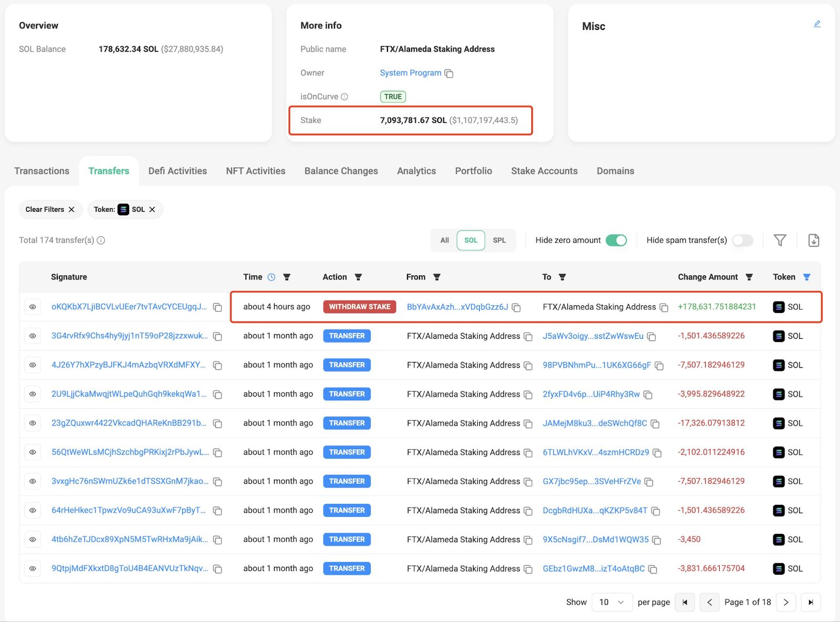This screenshot has height=622, width=840.
Task: Open the Change Amount column filter
Action: tap(749, 277)
